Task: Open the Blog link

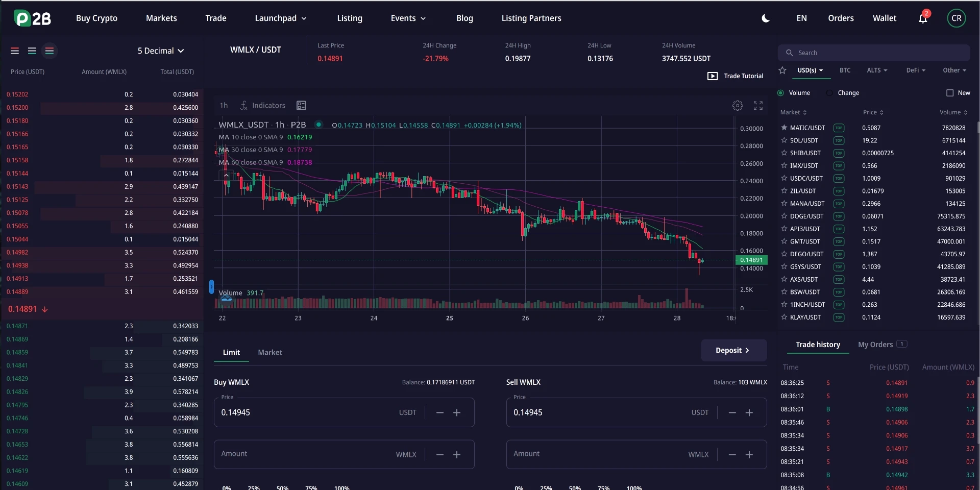Action: coord(464,18)
